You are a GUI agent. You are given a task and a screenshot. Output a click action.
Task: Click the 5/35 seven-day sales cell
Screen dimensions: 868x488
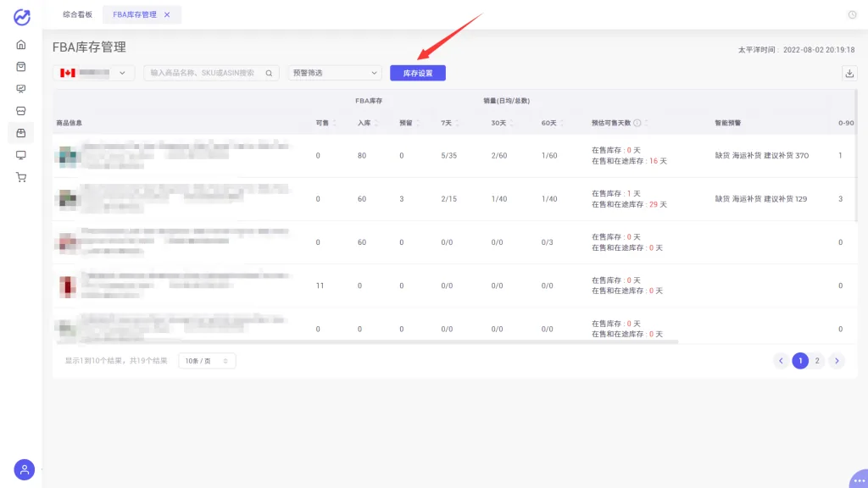[449, 156]
